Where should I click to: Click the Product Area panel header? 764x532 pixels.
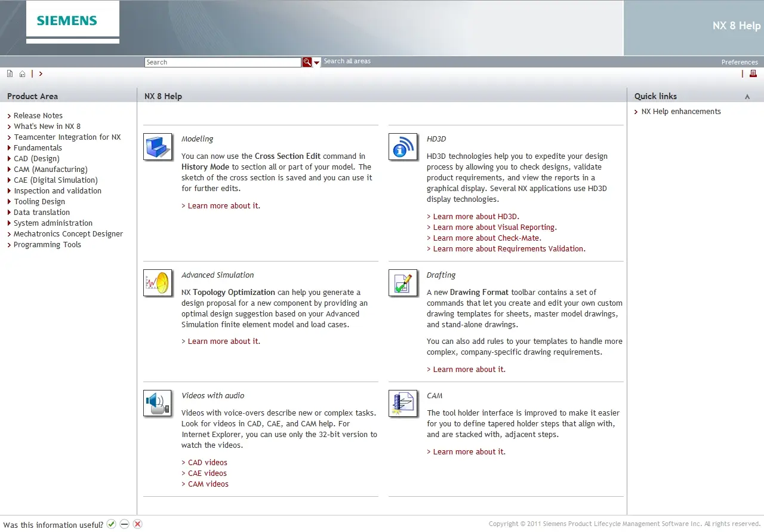click(x=32, y=96)
